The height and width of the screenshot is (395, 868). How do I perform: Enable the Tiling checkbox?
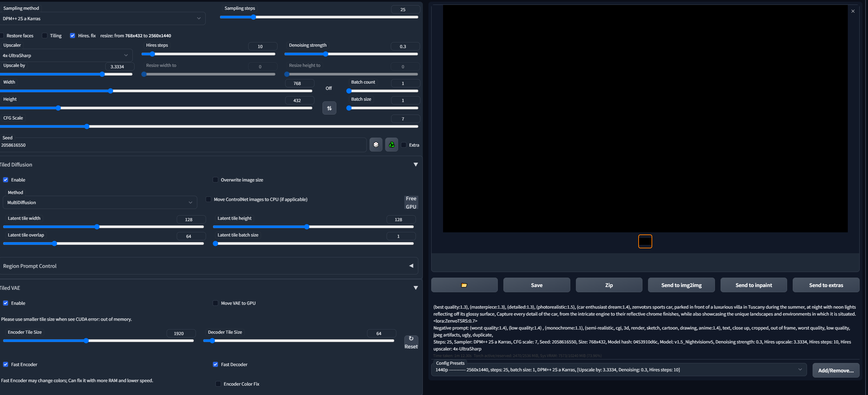pyautogui.click(x=45, y=36)
